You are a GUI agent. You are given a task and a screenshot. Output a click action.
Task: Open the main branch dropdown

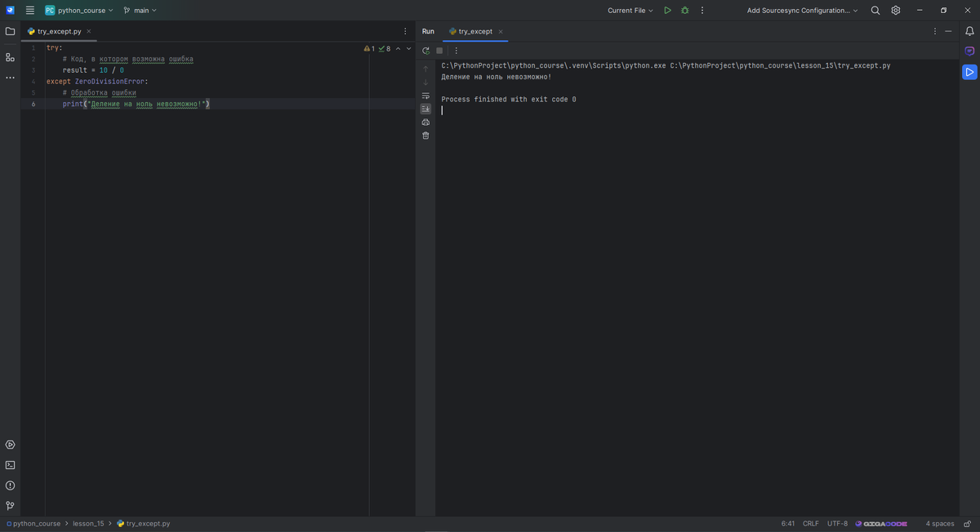[140, 11]
